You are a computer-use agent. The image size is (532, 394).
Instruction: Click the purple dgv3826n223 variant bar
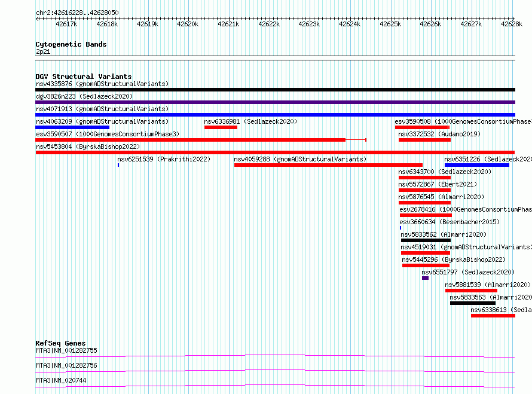(x=275, y=102)
